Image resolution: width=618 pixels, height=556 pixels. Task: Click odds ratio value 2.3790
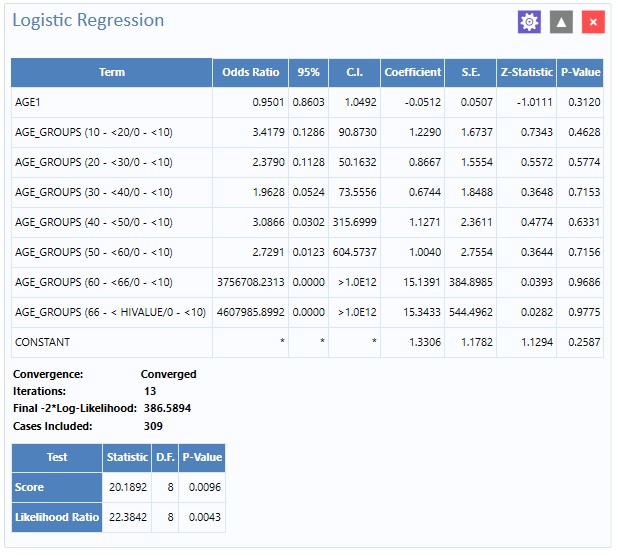(x=268, y=162)
